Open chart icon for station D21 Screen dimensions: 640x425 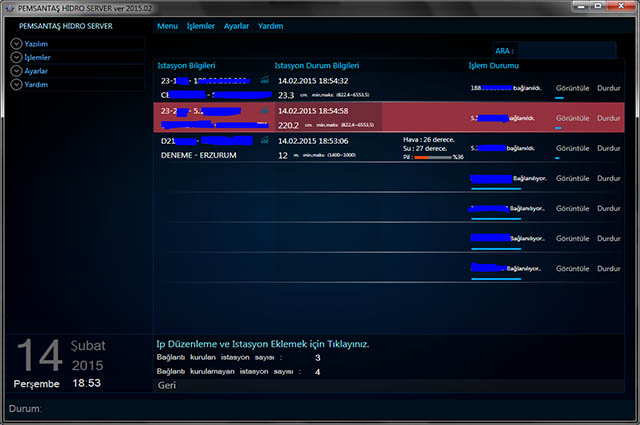[264, 140]
